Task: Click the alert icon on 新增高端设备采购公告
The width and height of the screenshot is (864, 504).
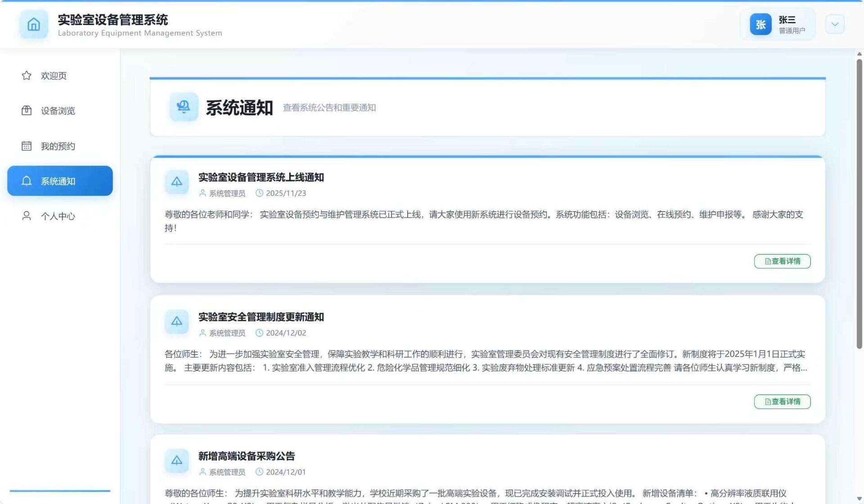Action: 177,461
